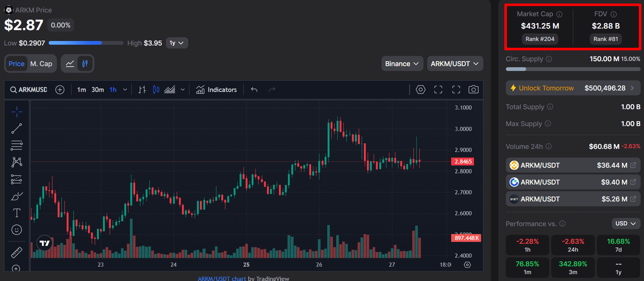644x281 pixels.
Task: Open external link for $9.40 M pair
Action: [633, 182]
